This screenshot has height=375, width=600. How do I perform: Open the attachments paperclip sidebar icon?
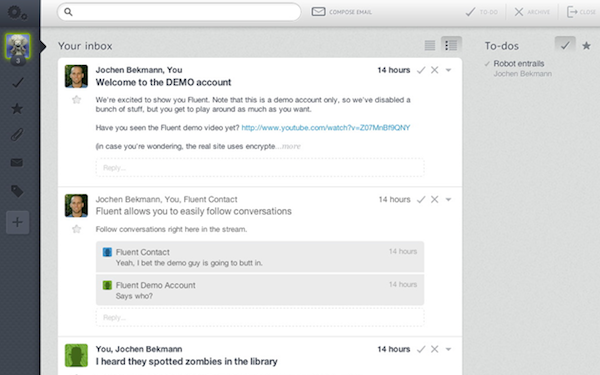(17, 135)
